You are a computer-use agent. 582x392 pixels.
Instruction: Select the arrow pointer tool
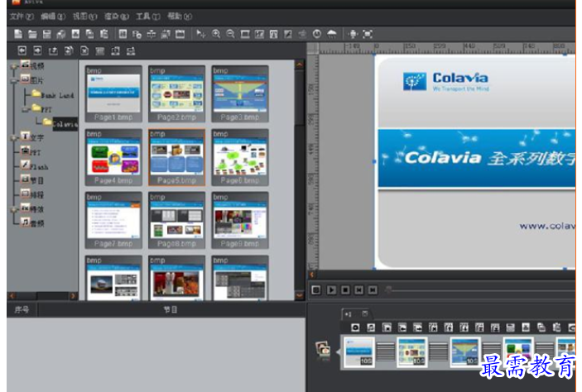(x=201, y=34)
